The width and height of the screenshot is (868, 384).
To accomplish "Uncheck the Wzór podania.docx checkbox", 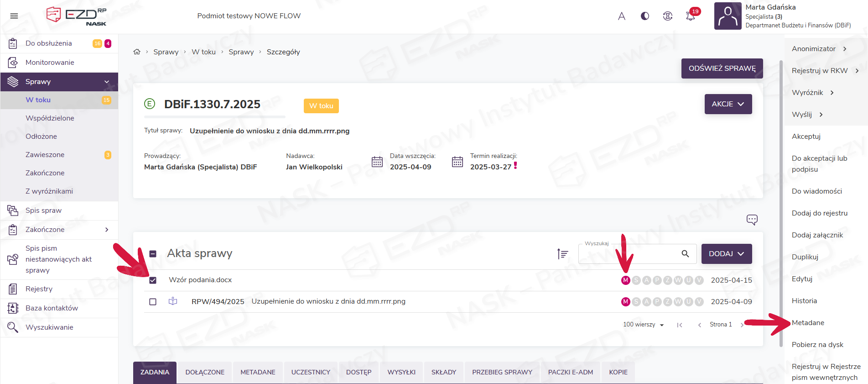I will pos(153,280).
